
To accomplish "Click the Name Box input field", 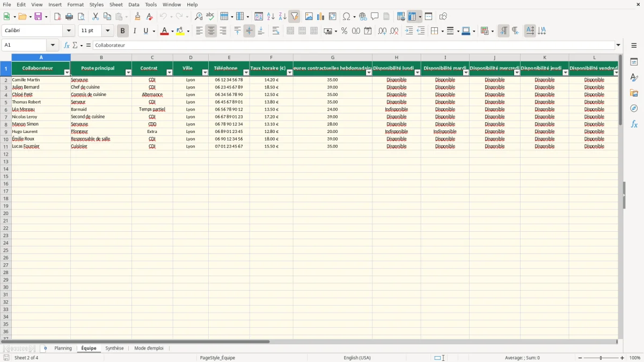I will point(25,46).
